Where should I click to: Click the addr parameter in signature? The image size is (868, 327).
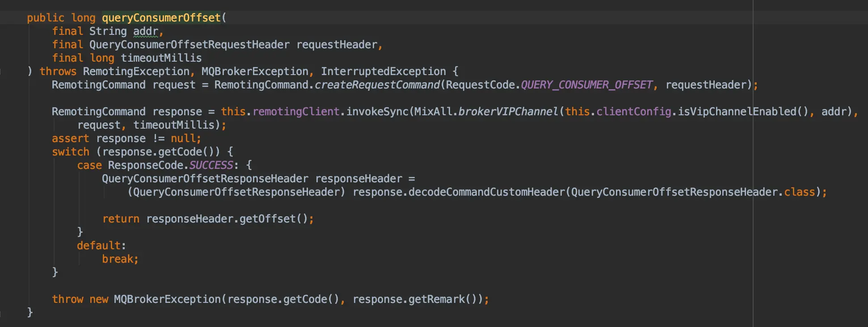(x=146, y=31)
